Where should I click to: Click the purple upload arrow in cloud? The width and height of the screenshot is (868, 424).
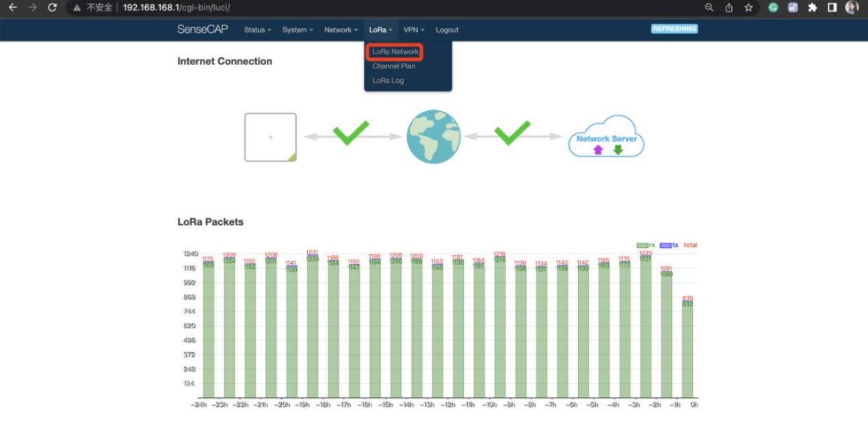click(x=598, y=149)
